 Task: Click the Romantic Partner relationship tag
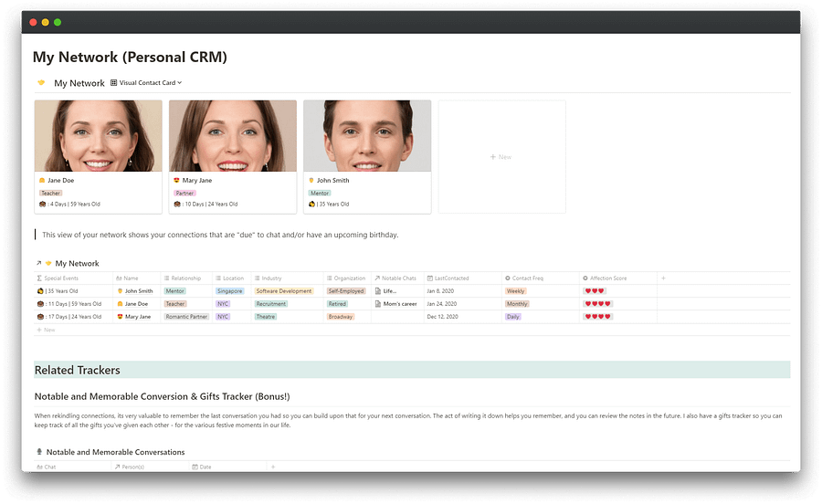186,317
